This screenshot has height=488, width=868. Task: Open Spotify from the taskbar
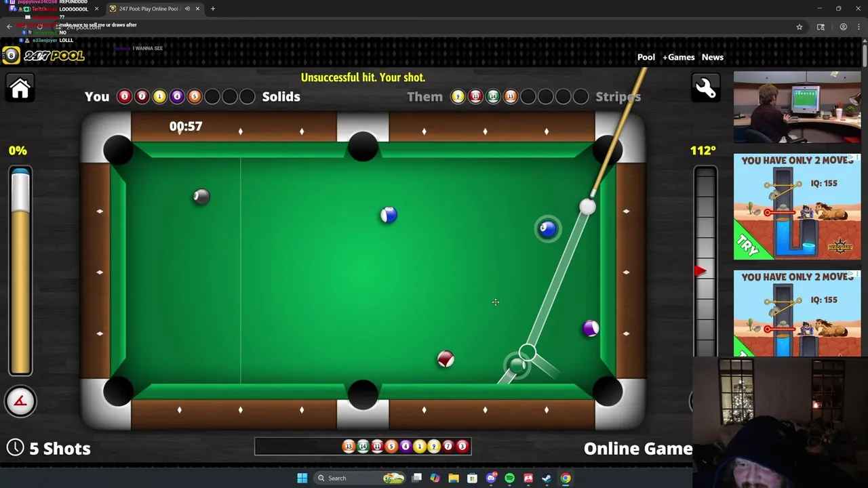(510, 478)
